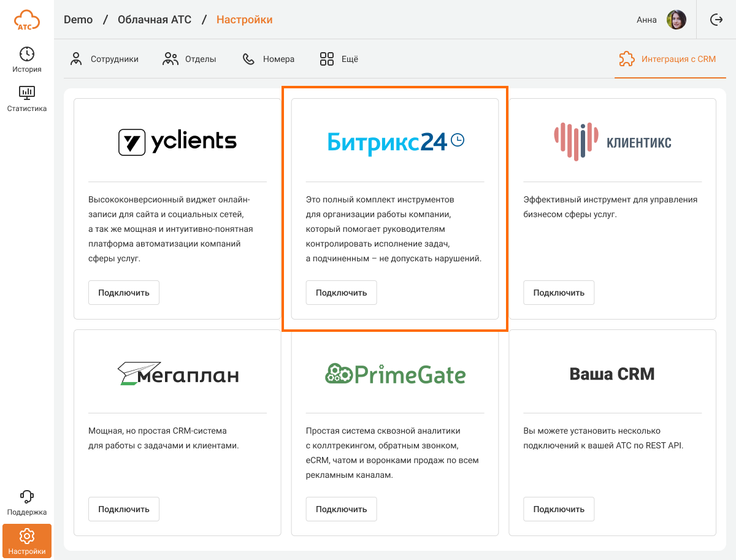
Task: Switch to the Отделы tab
Action: [190, 59]
